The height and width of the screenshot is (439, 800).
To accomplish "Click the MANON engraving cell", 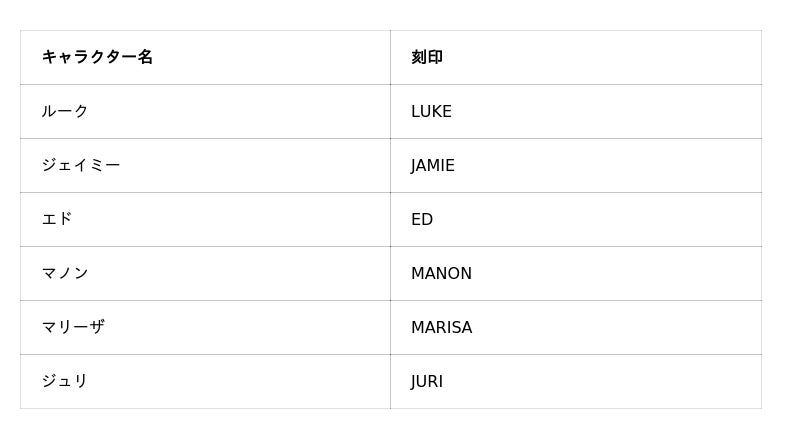I will tap(441, 274).
